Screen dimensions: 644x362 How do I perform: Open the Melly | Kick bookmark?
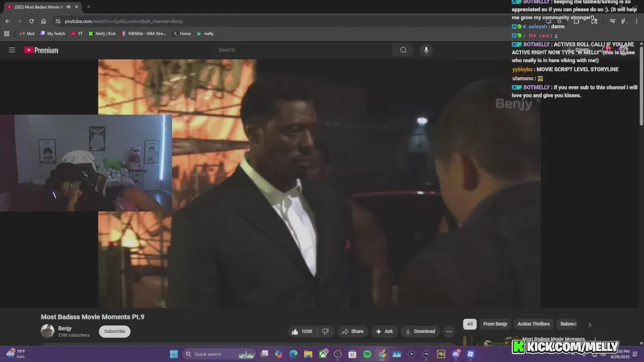(102, 34)
